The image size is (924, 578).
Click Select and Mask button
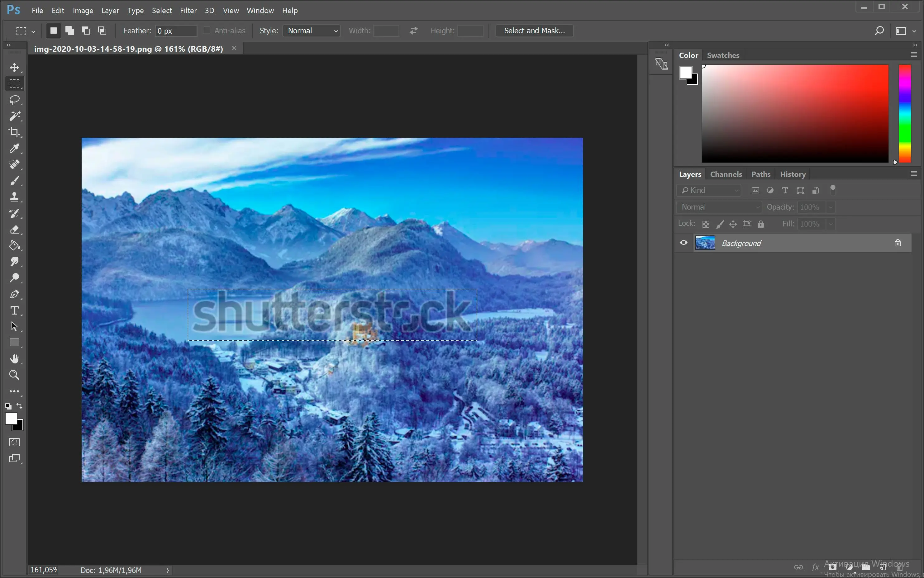534,30
